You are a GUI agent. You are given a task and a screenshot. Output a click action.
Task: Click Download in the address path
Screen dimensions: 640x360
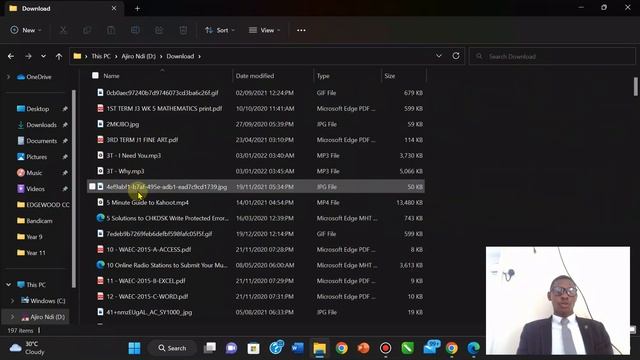pos(180,56)
